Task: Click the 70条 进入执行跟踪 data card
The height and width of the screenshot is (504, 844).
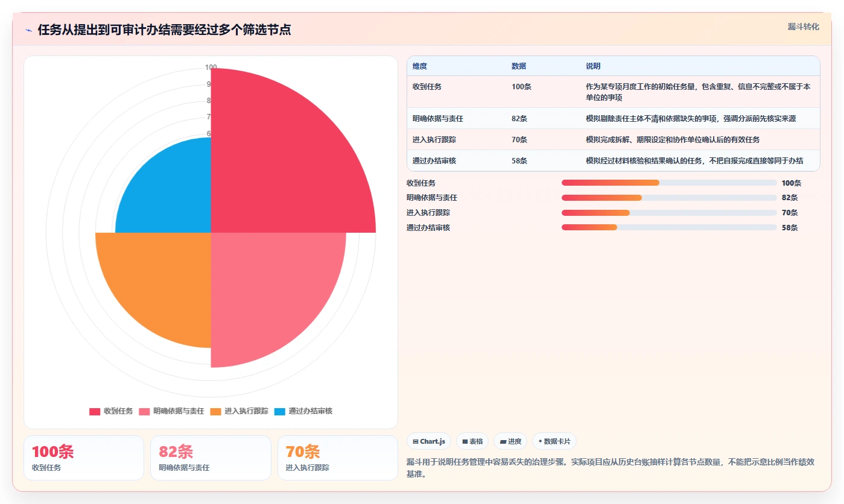Action: click(x=338, y=458)
